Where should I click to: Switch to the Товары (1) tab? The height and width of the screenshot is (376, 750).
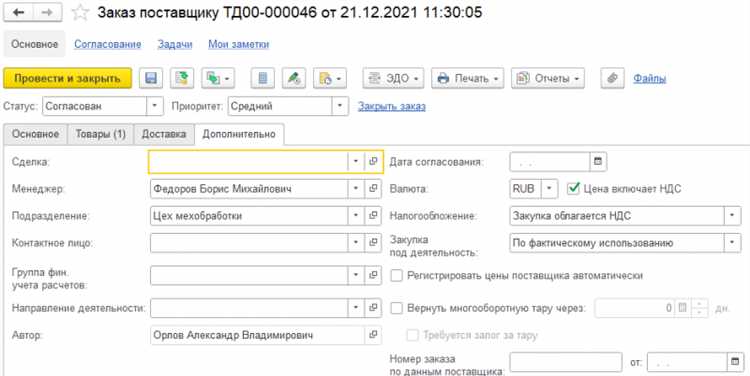point(100,134)
